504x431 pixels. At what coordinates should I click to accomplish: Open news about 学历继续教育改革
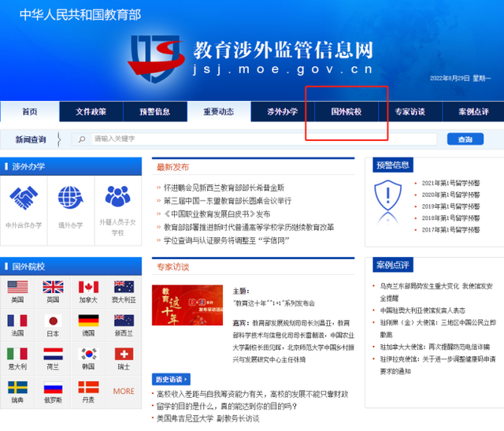[x=249, y=227]
